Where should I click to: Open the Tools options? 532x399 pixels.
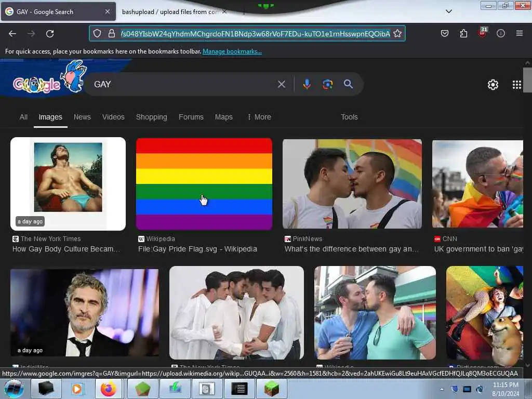click(x=349, y=117)
